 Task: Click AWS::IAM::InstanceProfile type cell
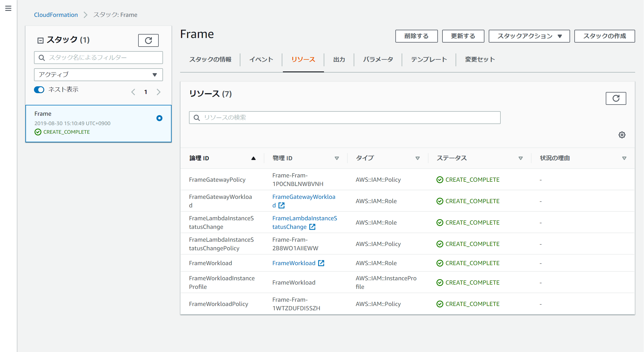point(386,282)
